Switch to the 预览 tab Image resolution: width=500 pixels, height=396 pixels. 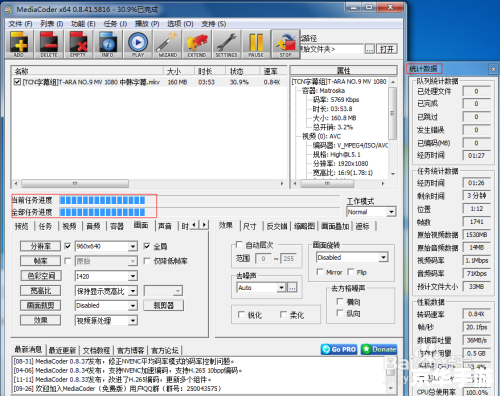pos(21,226)
